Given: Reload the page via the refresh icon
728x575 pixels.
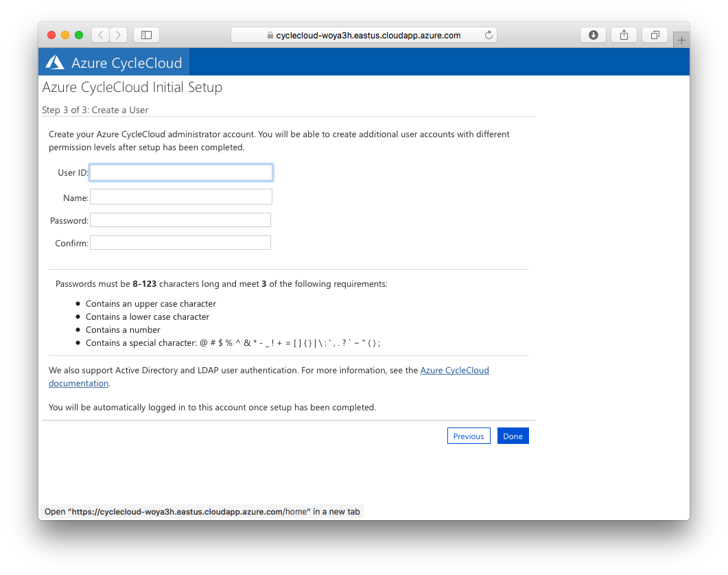Looking at the screenshot, I should (489, 35).
